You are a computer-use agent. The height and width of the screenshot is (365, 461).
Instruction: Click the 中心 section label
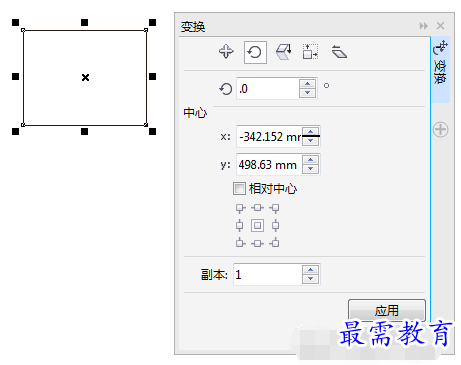pos(195,113)
